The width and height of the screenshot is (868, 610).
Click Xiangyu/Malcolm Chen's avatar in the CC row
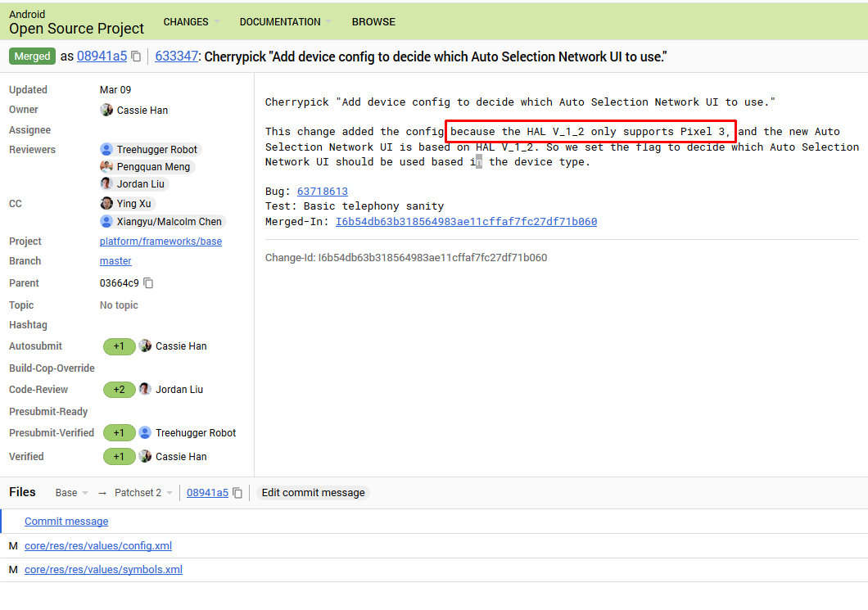click(106, 221)
